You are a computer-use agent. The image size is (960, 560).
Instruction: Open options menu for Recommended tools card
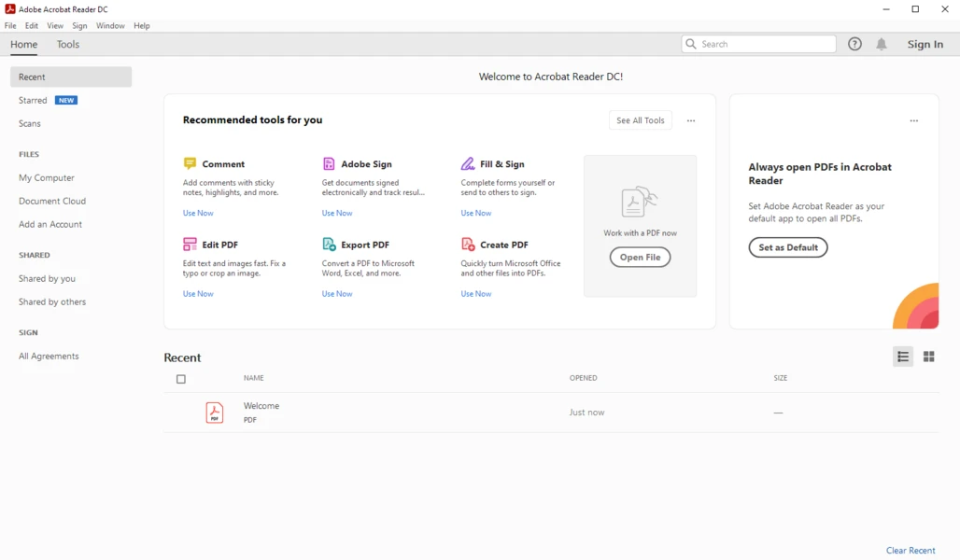(x=691, y=120)
